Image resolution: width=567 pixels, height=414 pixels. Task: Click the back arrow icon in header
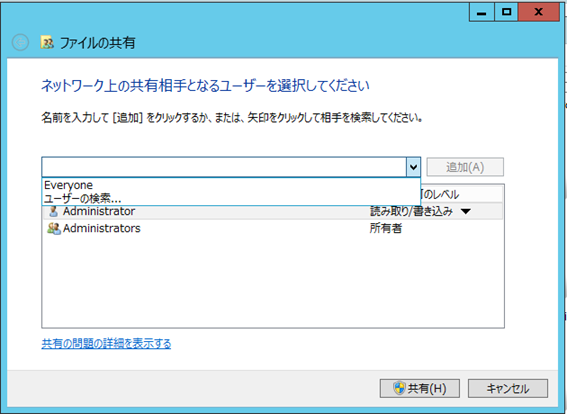[21, 43]
